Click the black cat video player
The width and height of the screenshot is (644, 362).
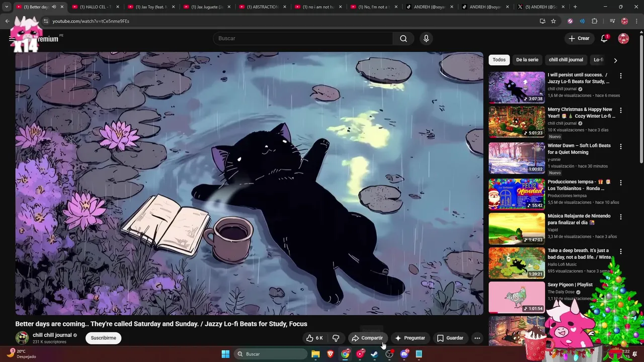249,184
